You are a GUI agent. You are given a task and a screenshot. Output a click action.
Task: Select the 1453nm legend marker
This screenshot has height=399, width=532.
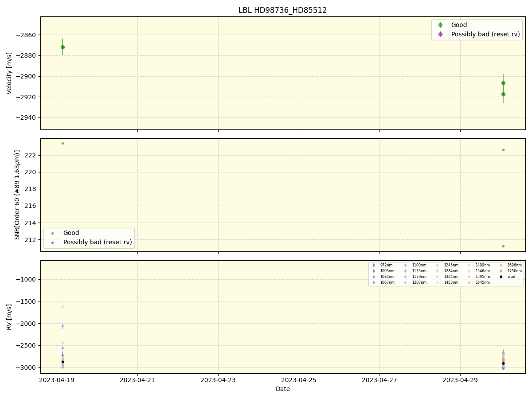[x=437, y=282]
